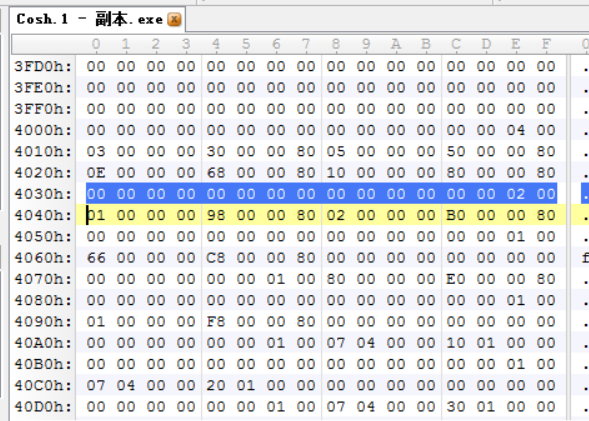Click byte 04 in row 4000h
Viewport: 589px width, 421px height.
coord(516,130)
